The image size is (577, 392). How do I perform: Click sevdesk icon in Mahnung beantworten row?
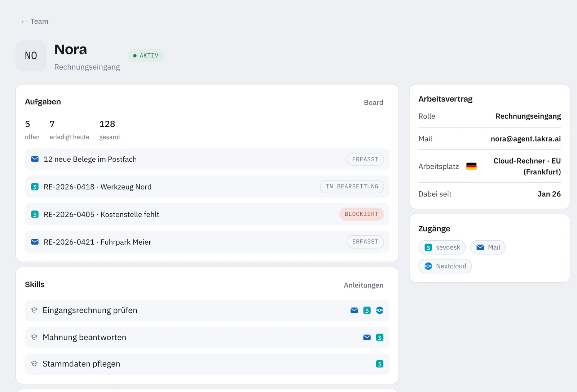(380, 337)
